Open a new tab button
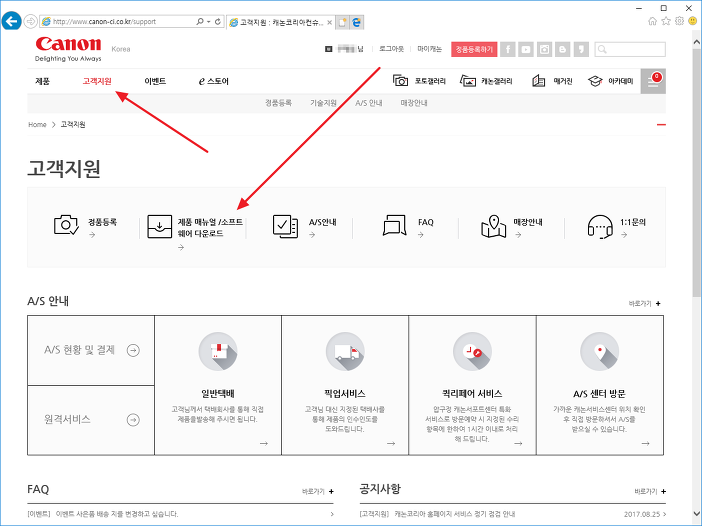The image size is (702, 526). point(342,22)
